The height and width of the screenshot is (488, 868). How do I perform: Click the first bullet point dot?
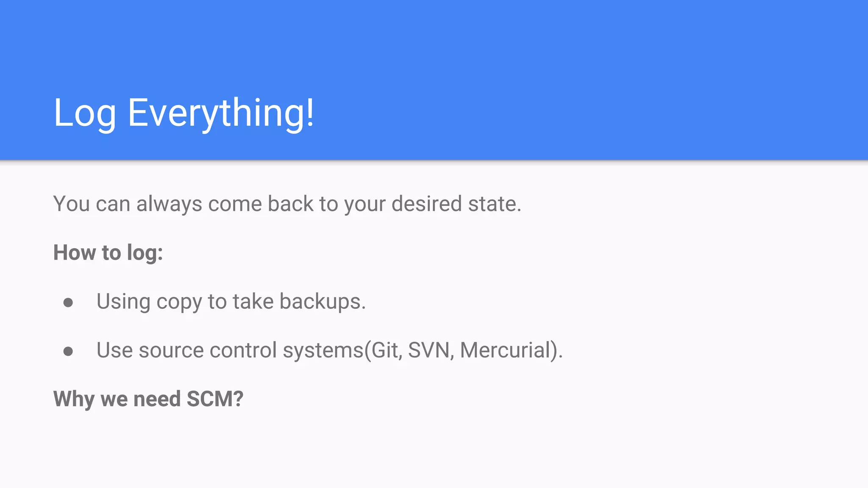point(68,302)
